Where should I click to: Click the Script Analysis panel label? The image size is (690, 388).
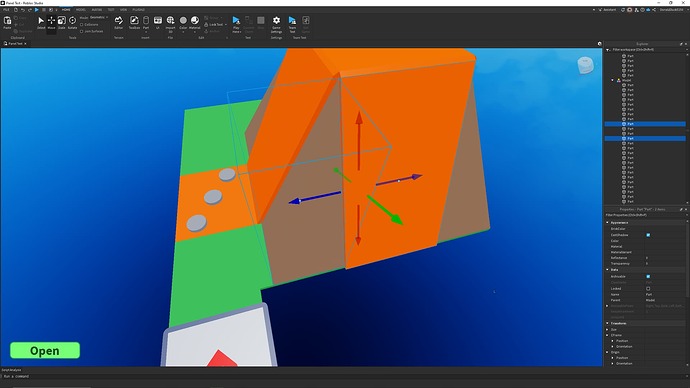click(11, 370)
